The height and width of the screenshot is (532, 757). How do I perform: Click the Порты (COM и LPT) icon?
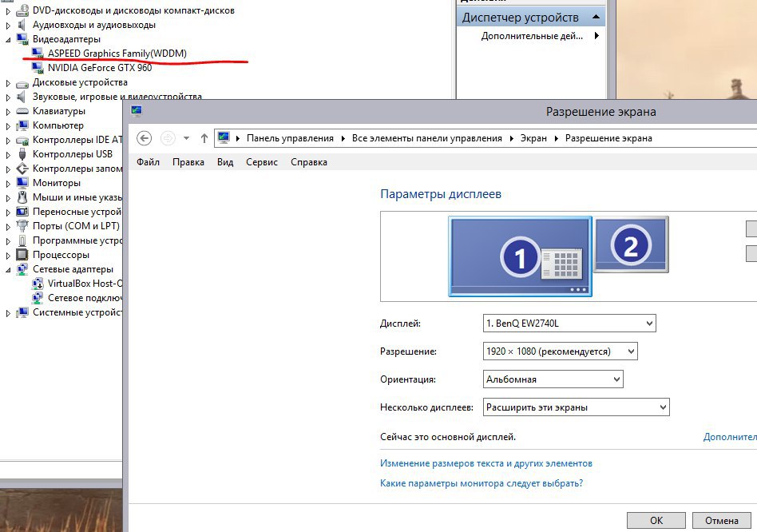(x=22, y=226)
